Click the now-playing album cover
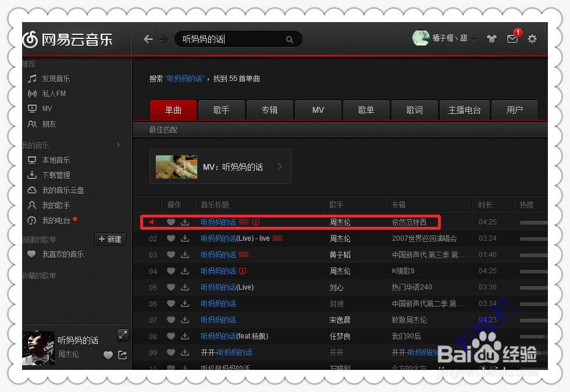570x392 pixels. click(x=38, y=348)
